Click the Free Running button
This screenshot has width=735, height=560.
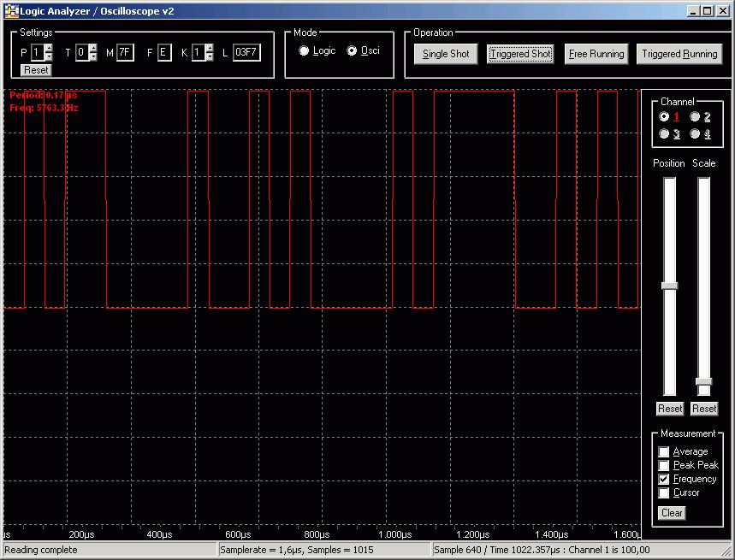(596, 54)
